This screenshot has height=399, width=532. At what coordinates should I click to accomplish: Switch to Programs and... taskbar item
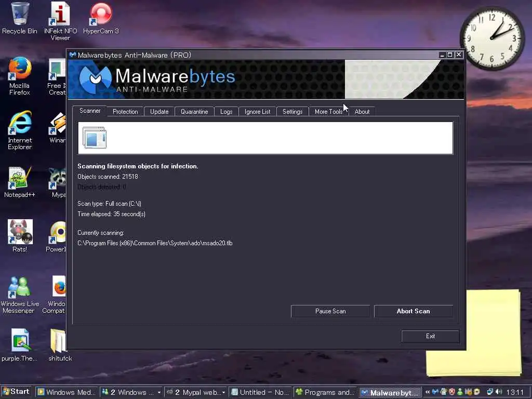coord(325,392)
